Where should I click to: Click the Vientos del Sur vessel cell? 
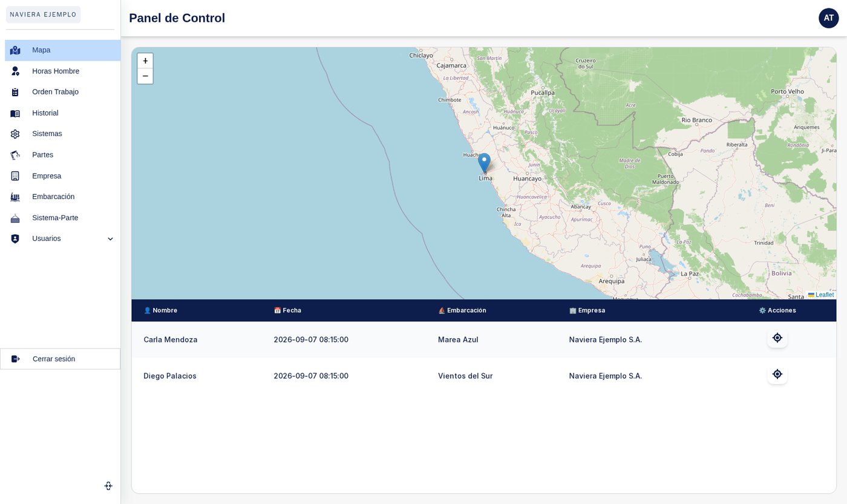[465, 376]
